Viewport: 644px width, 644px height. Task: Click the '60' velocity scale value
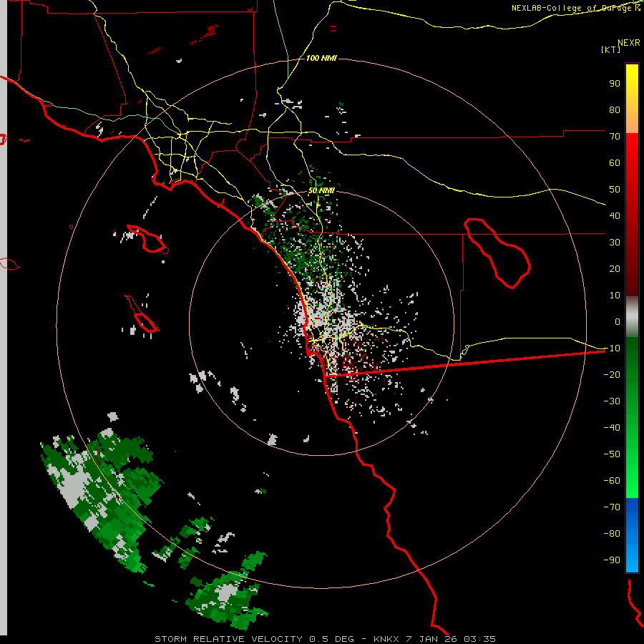pyautogui.click(x=615, y=163)
